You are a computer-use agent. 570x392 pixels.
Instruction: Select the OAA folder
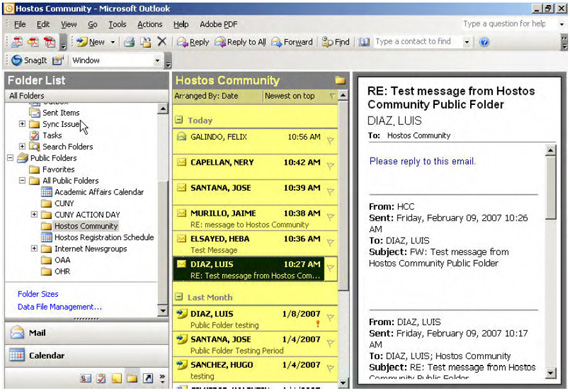[x=56, y=260]
